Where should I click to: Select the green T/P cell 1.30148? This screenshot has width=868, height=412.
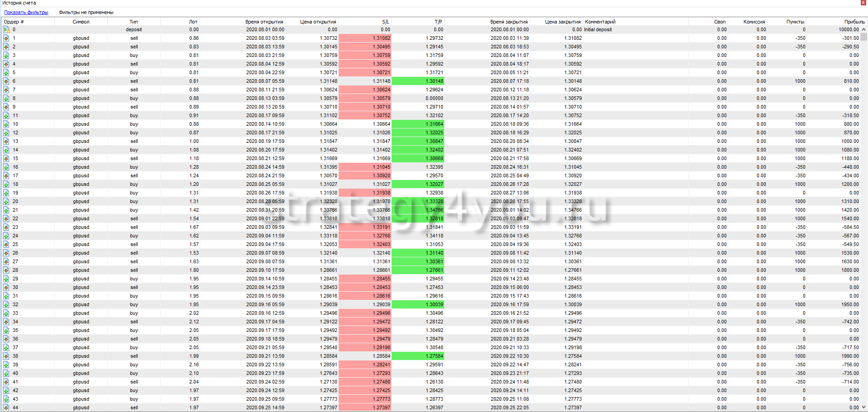click(x=417, y=81)
